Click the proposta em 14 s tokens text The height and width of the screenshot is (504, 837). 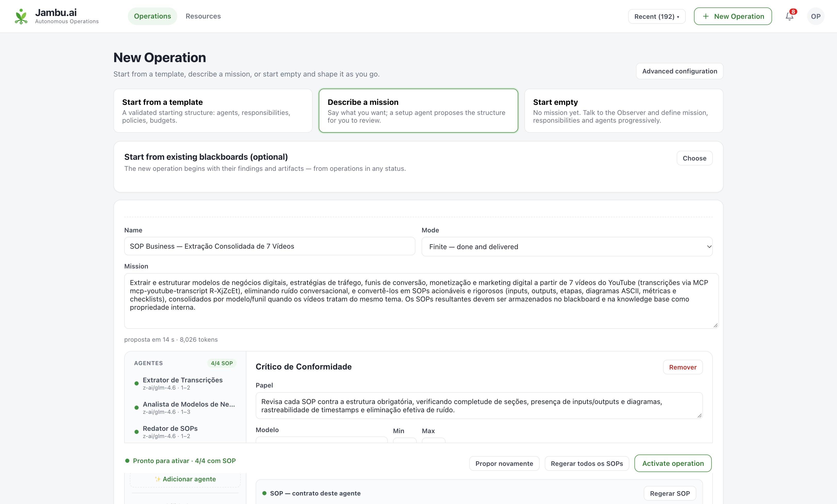point(171,340)
